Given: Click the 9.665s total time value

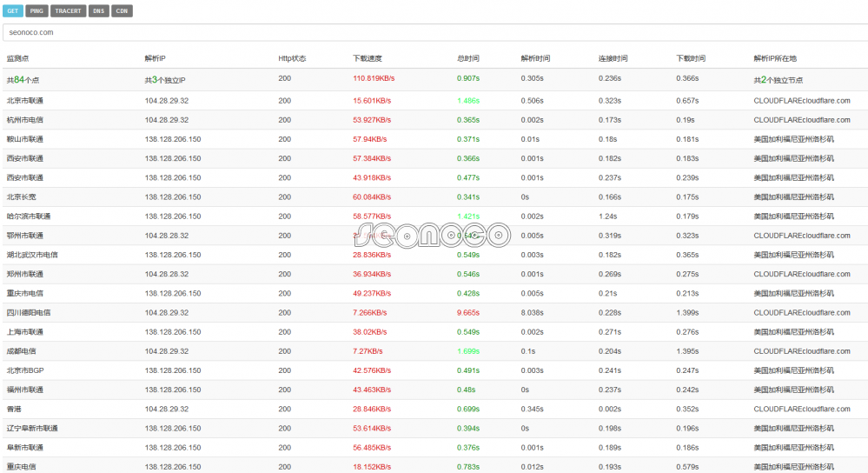Looking at the screenshot, I should [468, 312].
